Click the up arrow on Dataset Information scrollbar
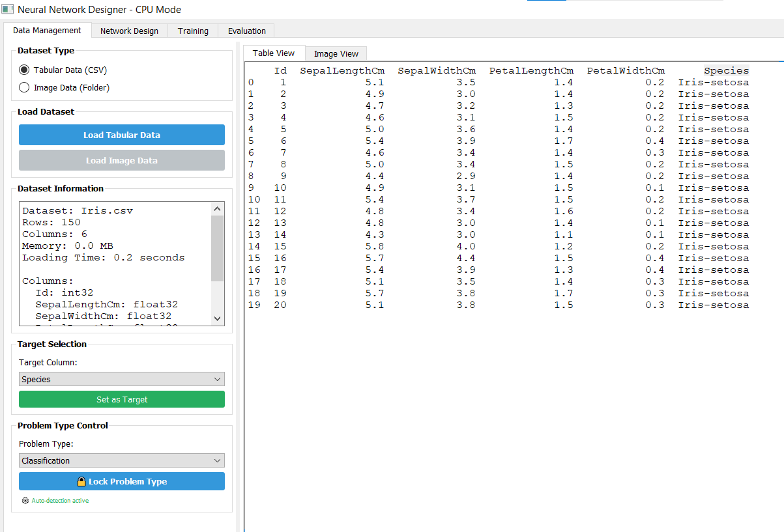 (217, 208)
